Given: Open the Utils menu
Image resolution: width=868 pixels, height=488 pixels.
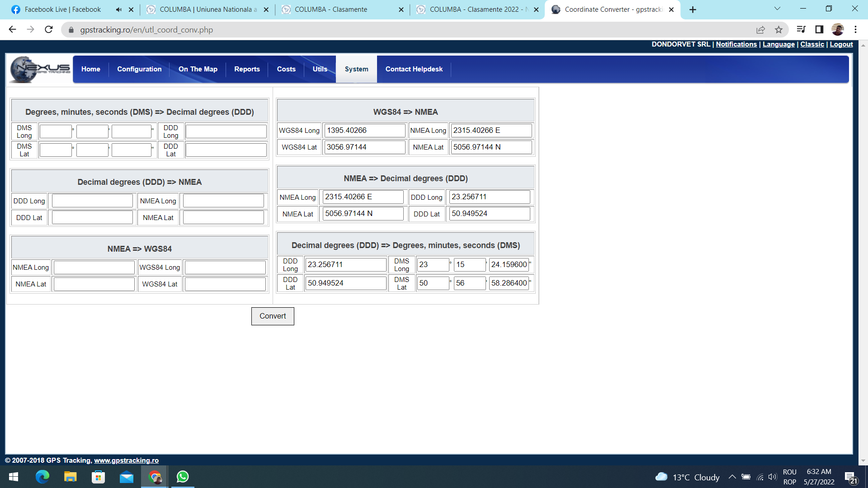Looking at the screenshot, I should [320, 69].
